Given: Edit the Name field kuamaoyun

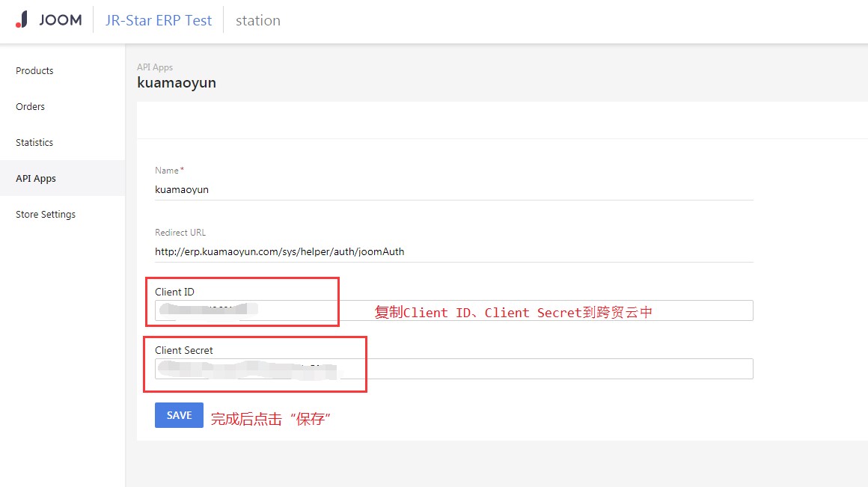Looking at the screenshot, I should (454, 190).
